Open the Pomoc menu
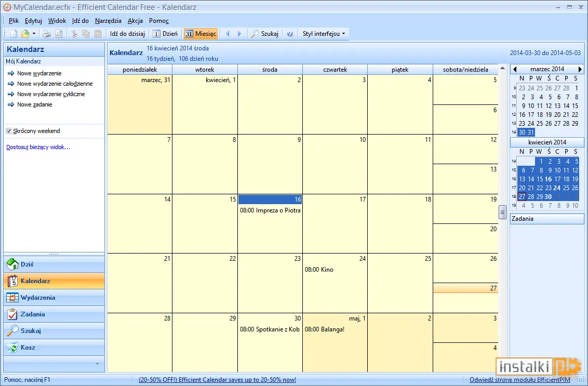Screen dimensions: 588x386 [x=158, y=21]
